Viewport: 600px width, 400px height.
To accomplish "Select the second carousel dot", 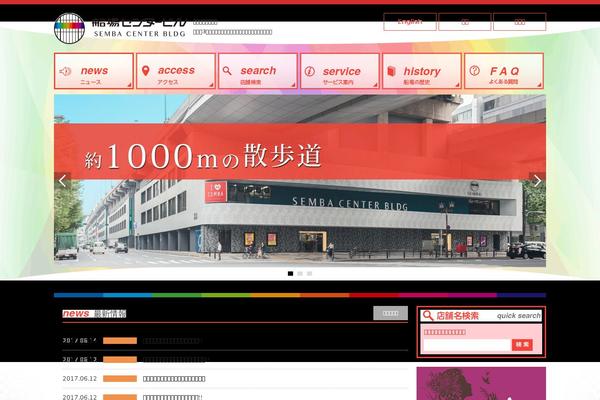I will 300,273.
